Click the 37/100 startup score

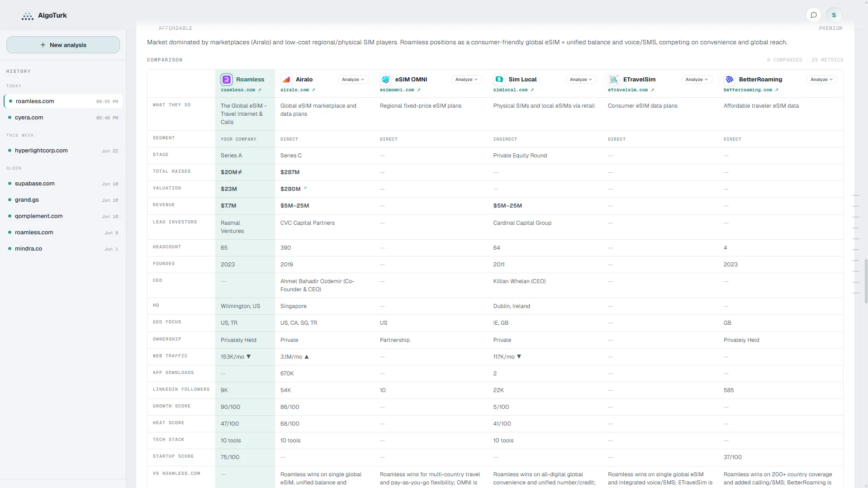click(733, 457)
